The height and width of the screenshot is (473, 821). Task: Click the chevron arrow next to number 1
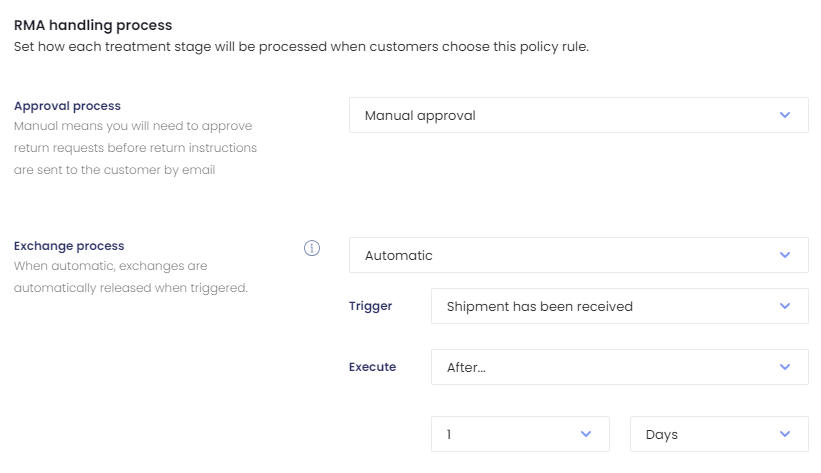tap(586, 434)
